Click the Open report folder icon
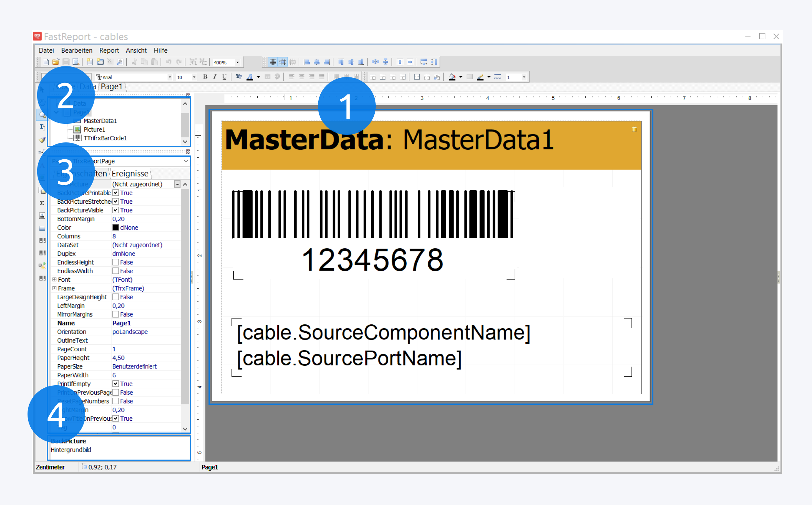The width and height of the screenshot is (812, 505). tap(56, 62)
